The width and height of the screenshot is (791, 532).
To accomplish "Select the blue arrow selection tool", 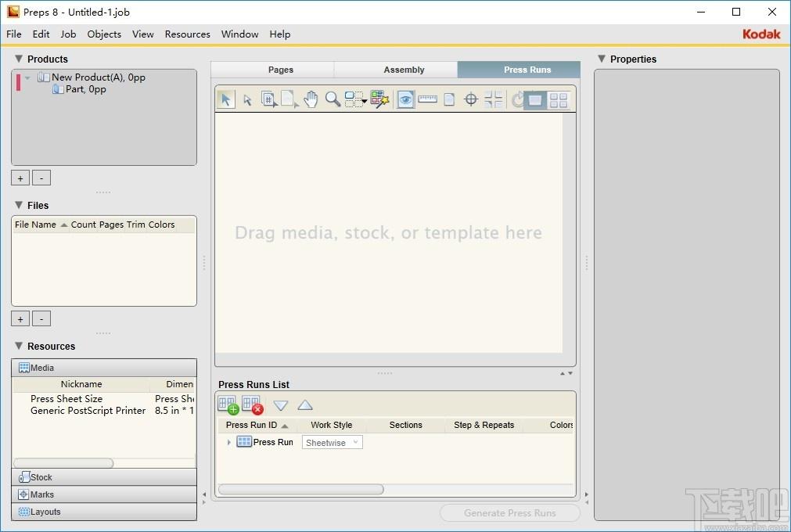I will click(225, 99).
